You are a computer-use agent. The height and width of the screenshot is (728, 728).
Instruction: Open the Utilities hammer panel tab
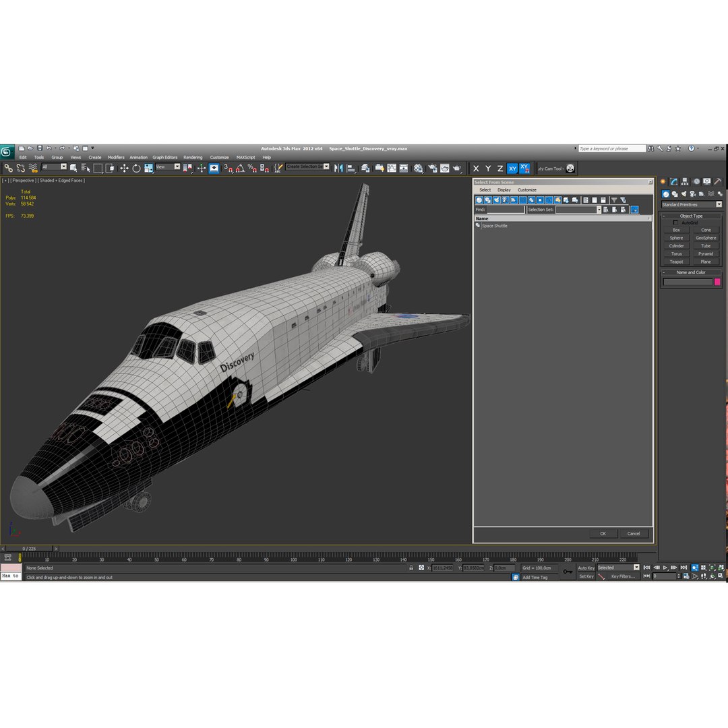point(718,181)
